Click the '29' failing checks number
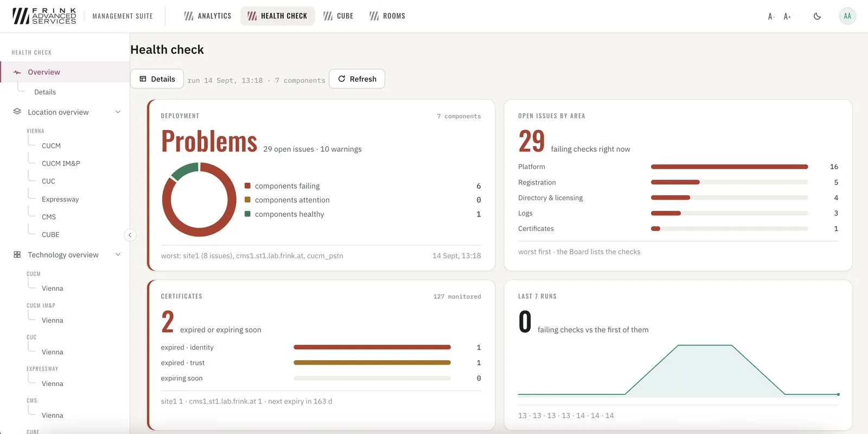 click(x=531, y=142)
